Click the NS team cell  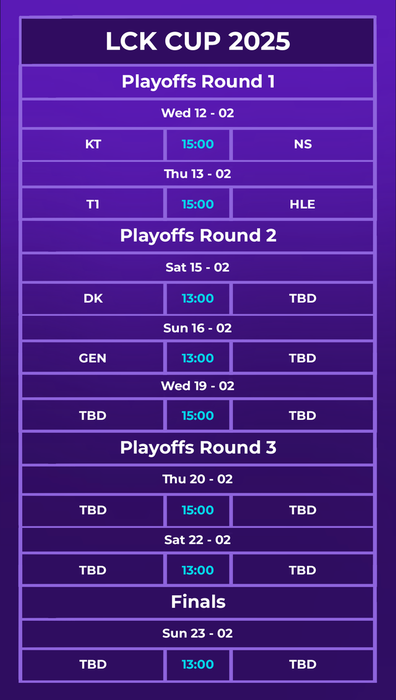pyautogui.click(x=303, y=145)
